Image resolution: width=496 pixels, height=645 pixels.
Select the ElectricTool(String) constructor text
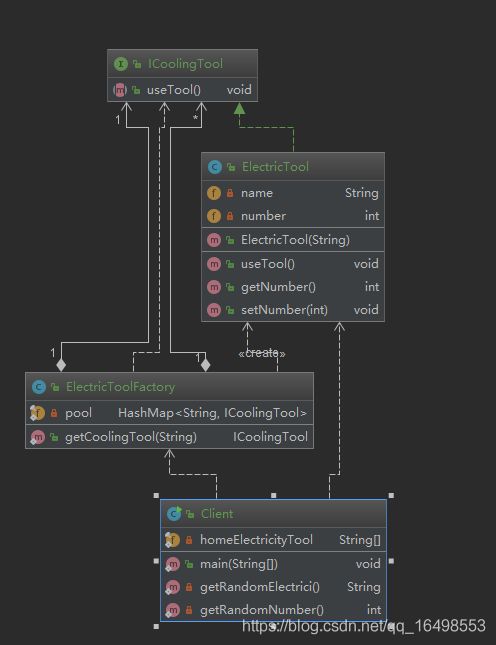click(295, 240)
